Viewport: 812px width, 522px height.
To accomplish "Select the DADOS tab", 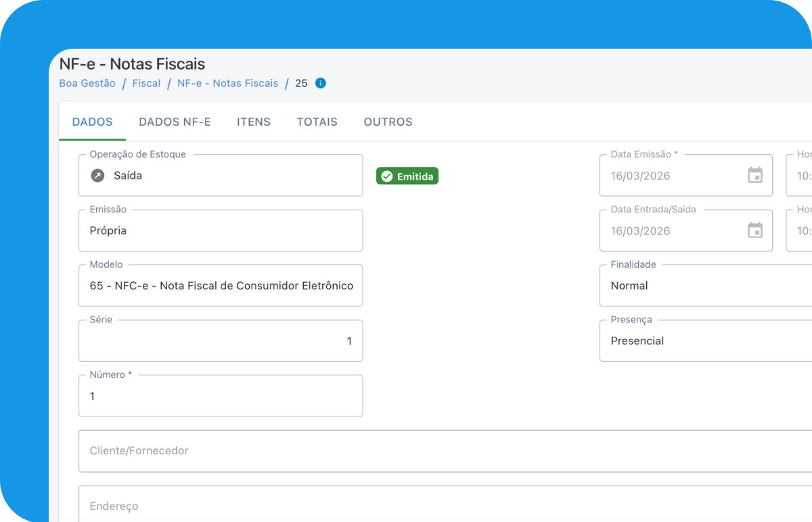I will (92, 122).
